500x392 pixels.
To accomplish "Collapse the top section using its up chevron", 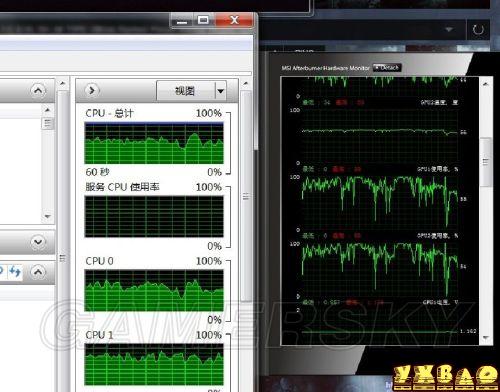I will [38, 90].
